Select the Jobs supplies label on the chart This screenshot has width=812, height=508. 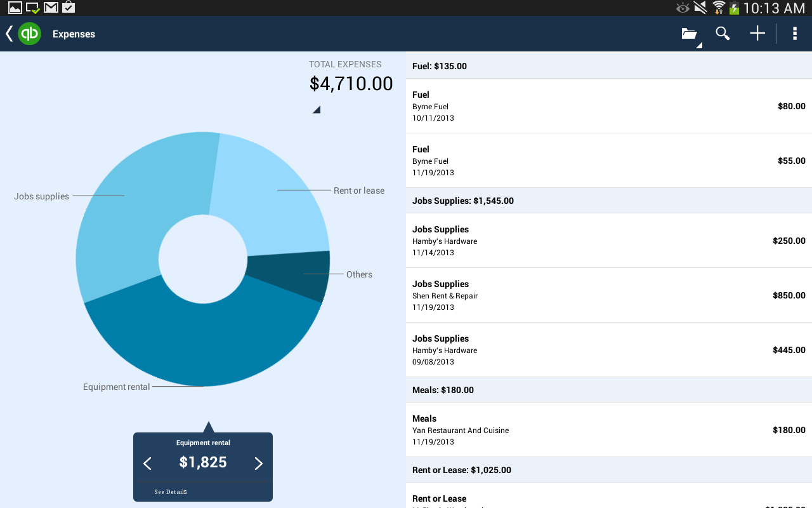tap(41, 196)
